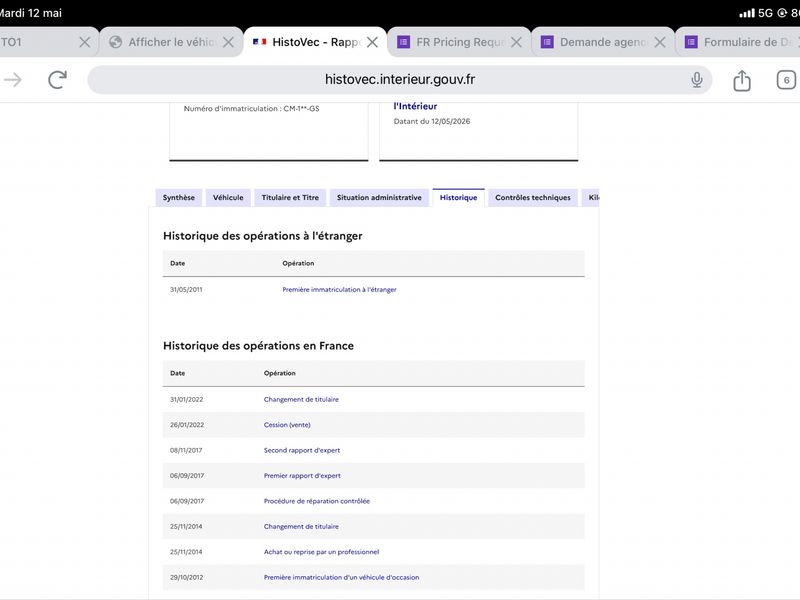Click the date 08/11/2017
Viewport: 800px width, 600px height.
tap(186, 450)
